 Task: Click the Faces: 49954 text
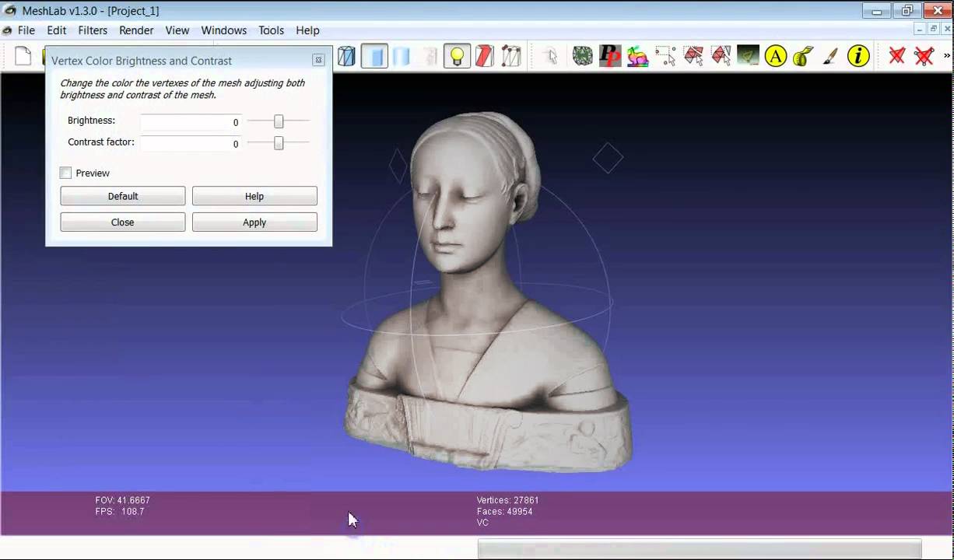tap(504, 511)
